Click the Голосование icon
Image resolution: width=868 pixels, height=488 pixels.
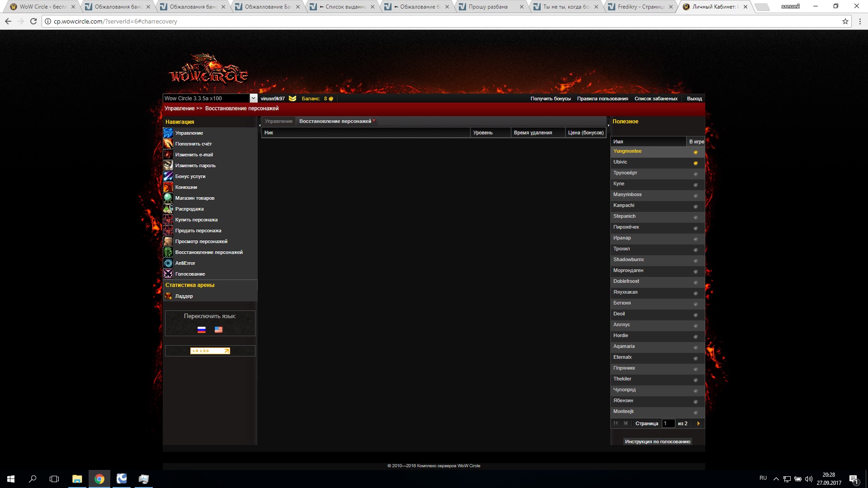click(168, 274)
